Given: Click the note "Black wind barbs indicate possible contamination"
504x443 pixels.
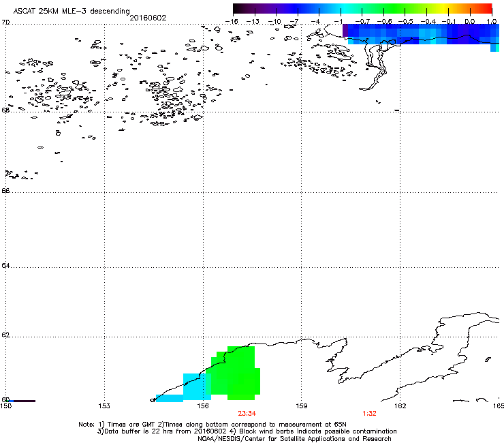Looking at the screenshot, I should click(318, 431).
